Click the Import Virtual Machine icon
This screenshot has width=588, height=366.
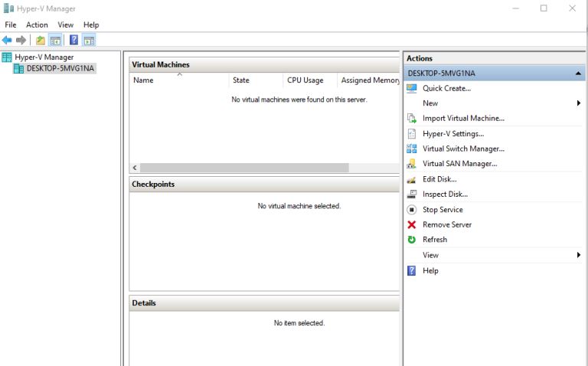click(x=412, y=119)
